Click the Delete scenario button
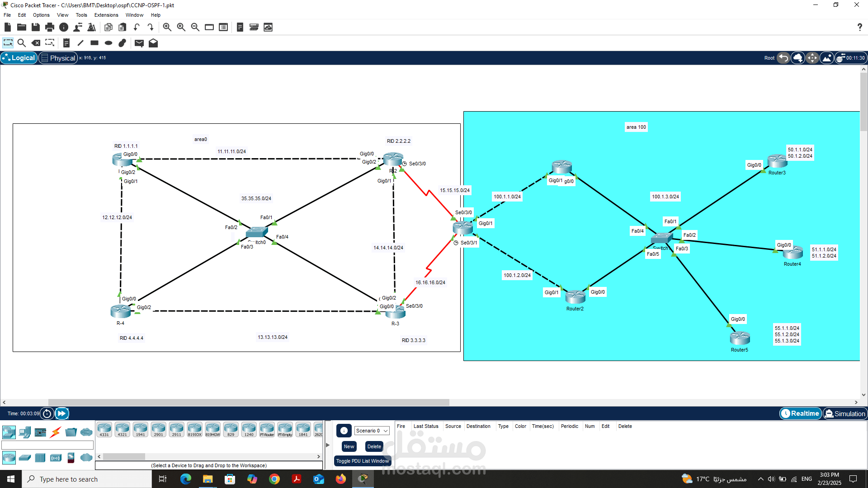Image resolution: width=868 pixels, height=488 pixels. 374,446
